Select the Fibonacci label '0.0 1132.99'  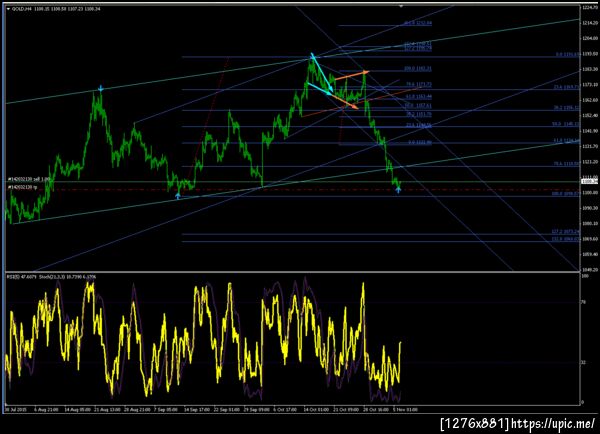click(420, 142)
